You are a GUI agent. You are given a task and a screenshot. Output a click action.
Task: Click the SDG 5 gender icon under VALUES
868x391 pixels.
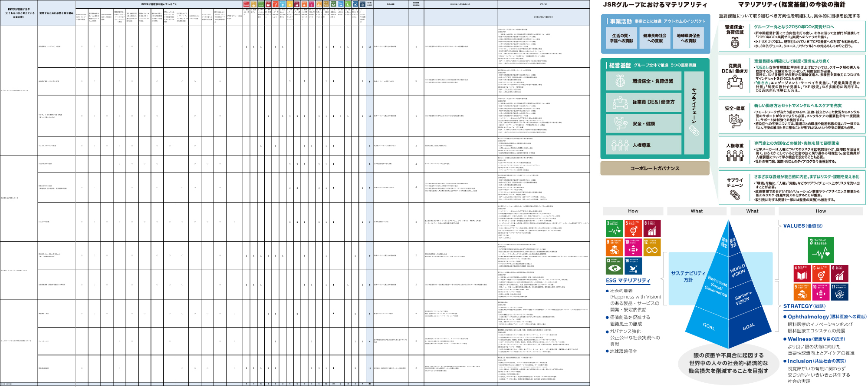pos(821,273)
